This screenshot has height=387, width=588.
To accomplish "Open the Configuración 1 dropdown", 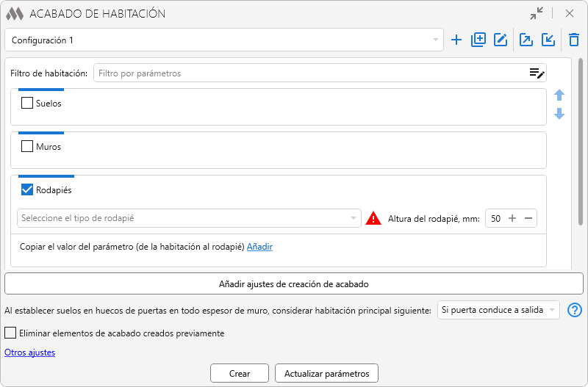I will coord(223,40).
